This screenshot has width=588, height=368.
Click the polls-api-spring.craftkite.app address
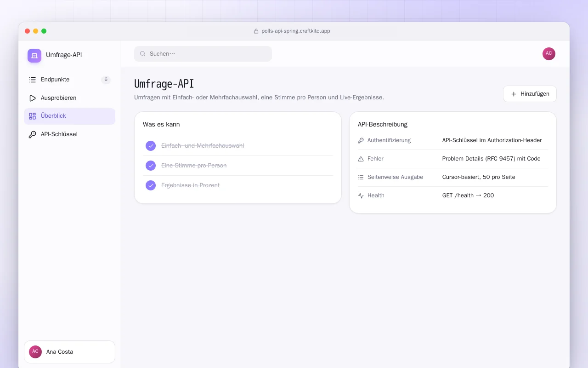[x=296, y=31]
